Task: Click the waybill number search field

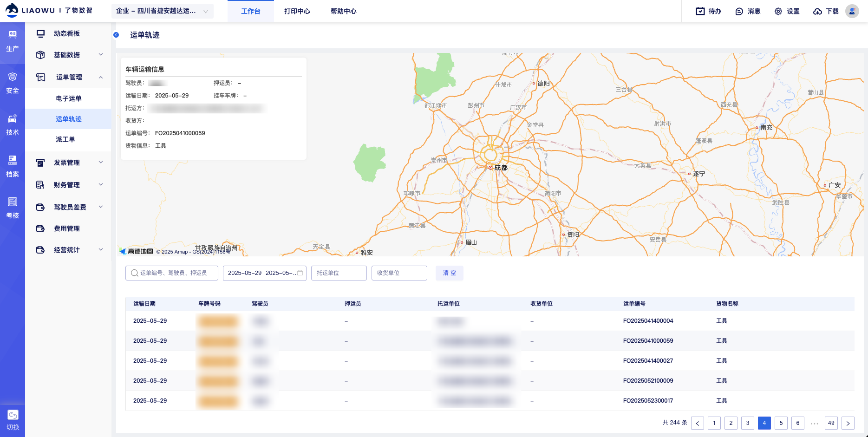Action: 172,273
